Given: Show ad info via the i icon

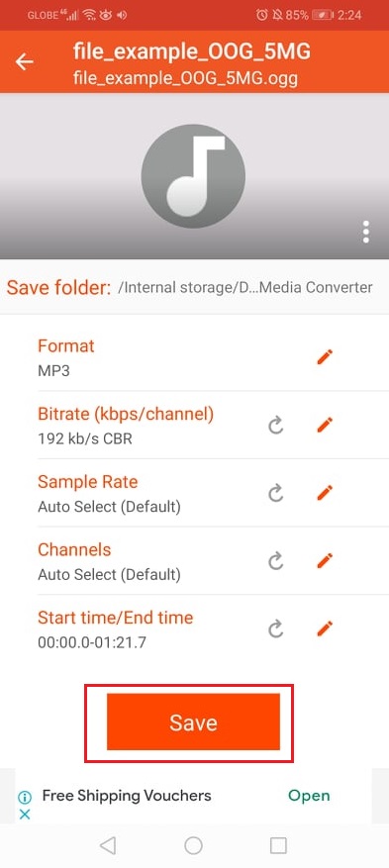Looking at the screenshot, I should tap(24, 797).
